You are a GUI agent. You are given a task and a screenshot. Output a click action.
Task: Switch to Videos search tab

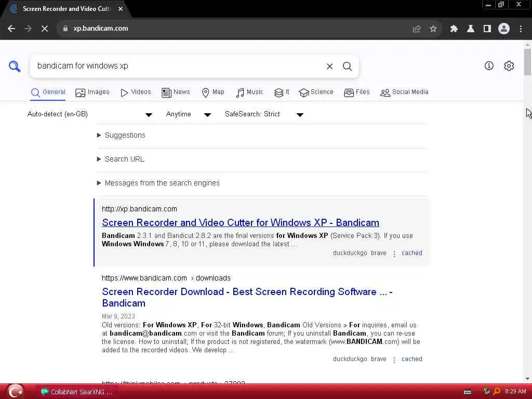point(136,92)
